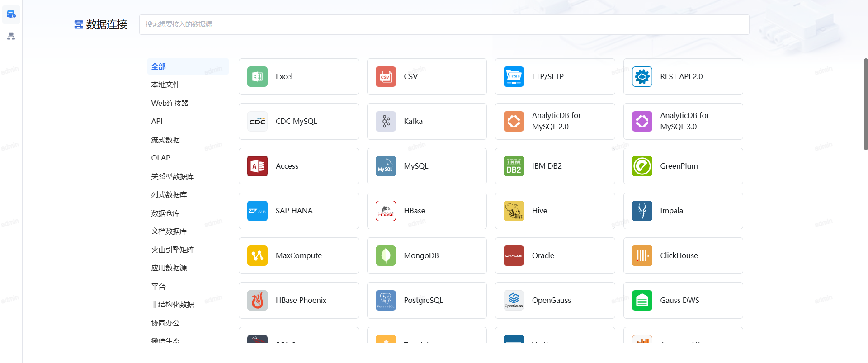
Task: Click the HBase Phoenix label text
Action: coord(301,300)
